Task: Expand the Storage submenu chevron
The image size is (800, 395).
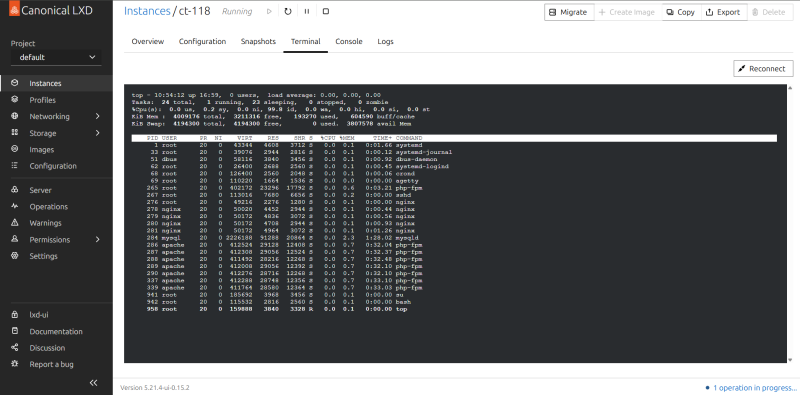Action: tap(97, 133)
